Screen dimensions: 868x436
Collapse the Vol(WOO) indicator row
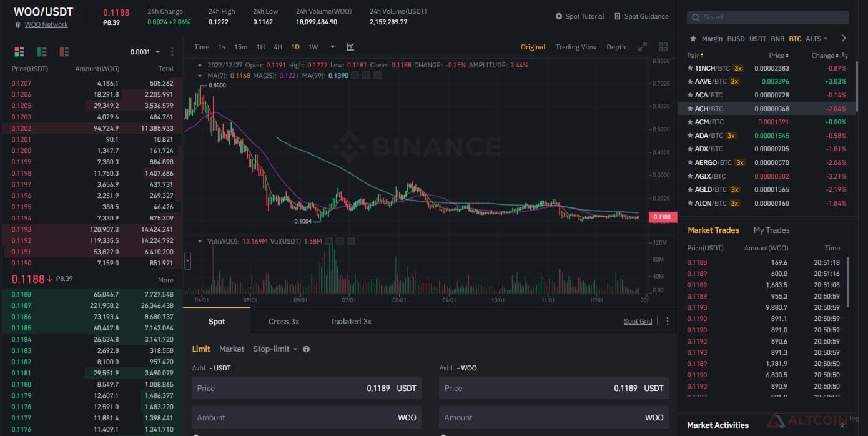200,241
